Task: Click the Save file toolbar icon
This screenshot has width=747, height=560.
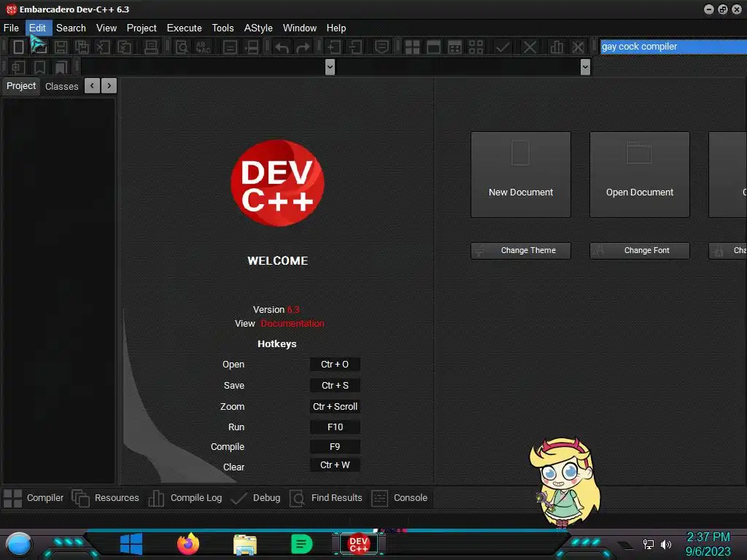Action: 61,47
